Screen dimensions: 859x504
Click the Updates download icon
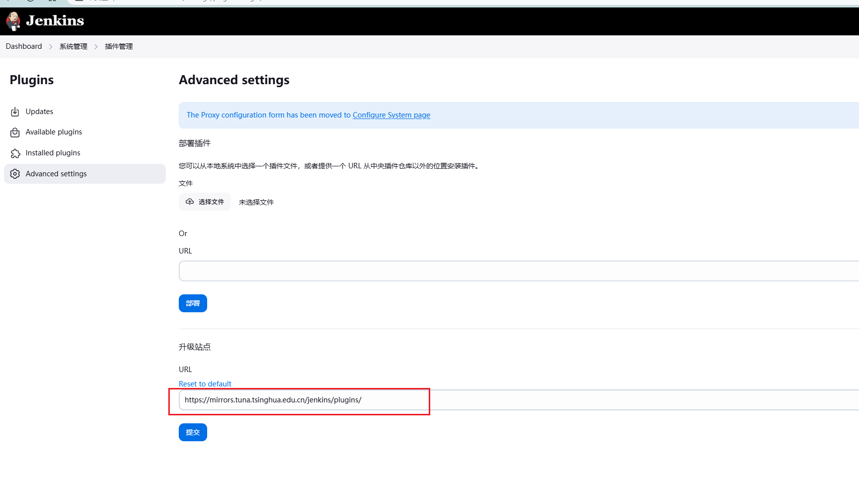(x=15, y=112)
